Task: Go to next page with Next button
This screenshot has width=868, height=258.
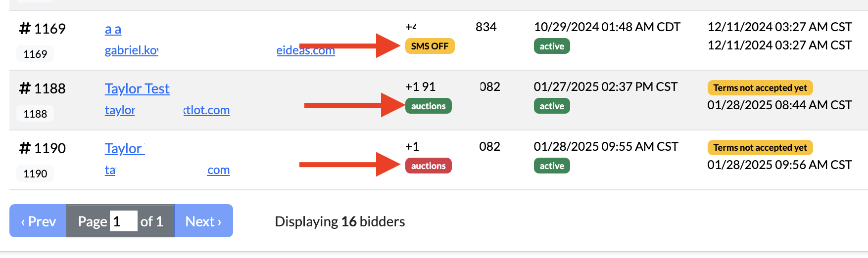Action: (x=203, y=221)
